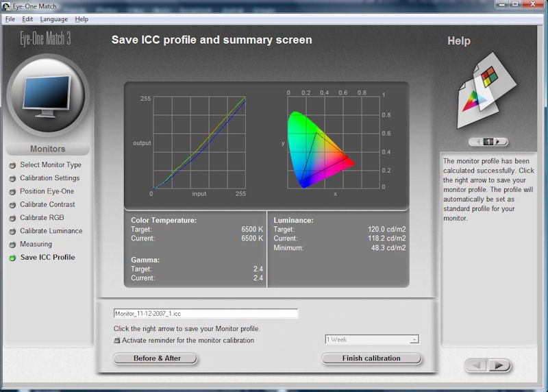Go to the next help page arrow

click(x=499, y=142)
